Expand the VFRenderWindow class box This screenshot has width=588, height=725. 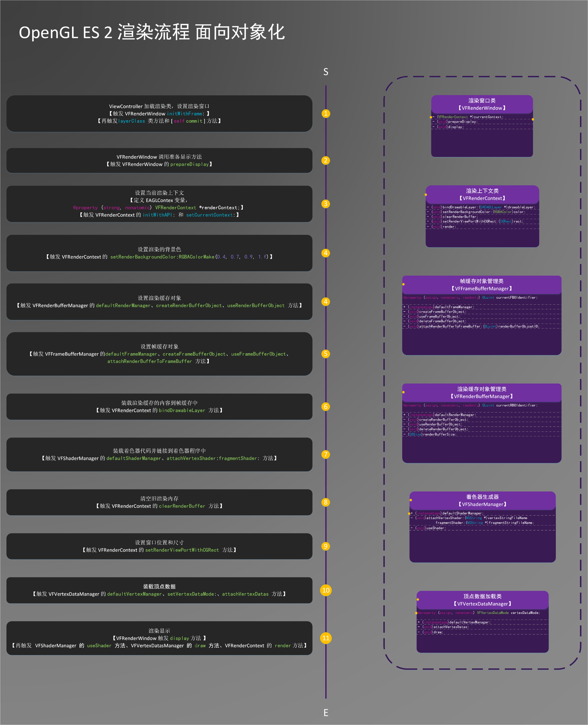pyautogui.click(x=482, y=126)
